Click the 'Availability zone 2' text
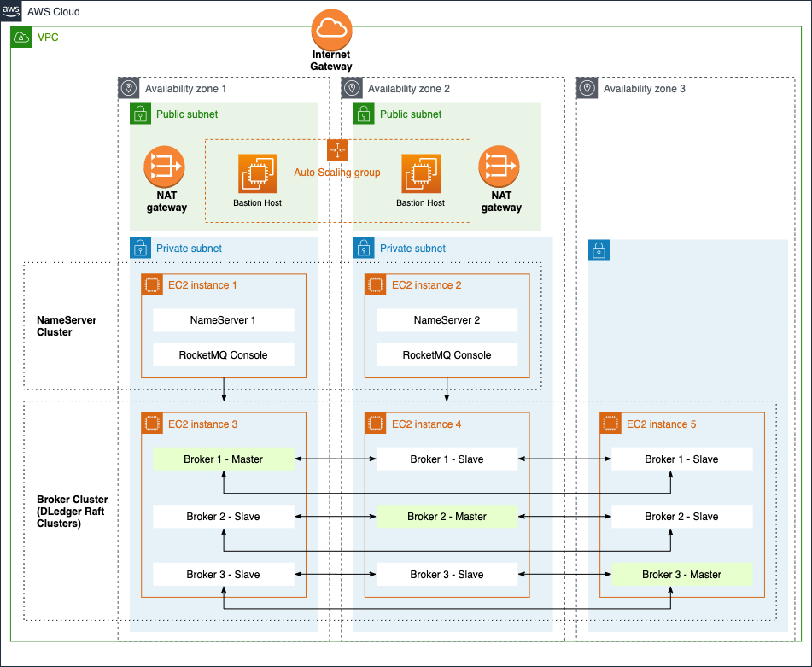 tap(409, 89)
